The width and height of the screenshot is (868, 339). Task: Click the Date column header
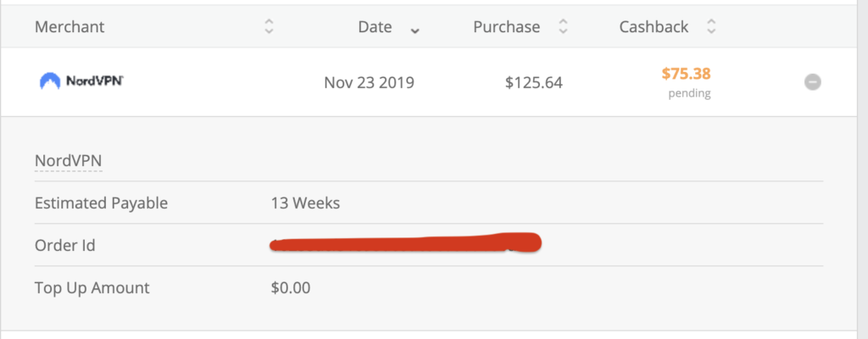[375, 27]
